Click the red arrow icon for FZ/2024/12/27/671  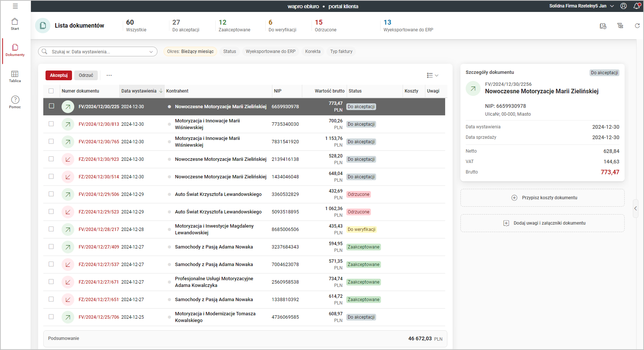[x=68, y=282]
